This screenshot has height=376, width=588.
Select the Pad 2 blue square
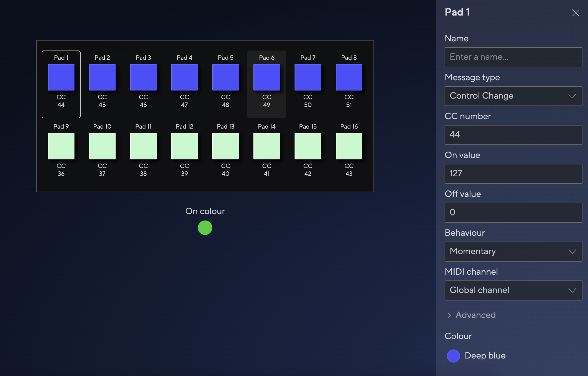coord(102,77)
